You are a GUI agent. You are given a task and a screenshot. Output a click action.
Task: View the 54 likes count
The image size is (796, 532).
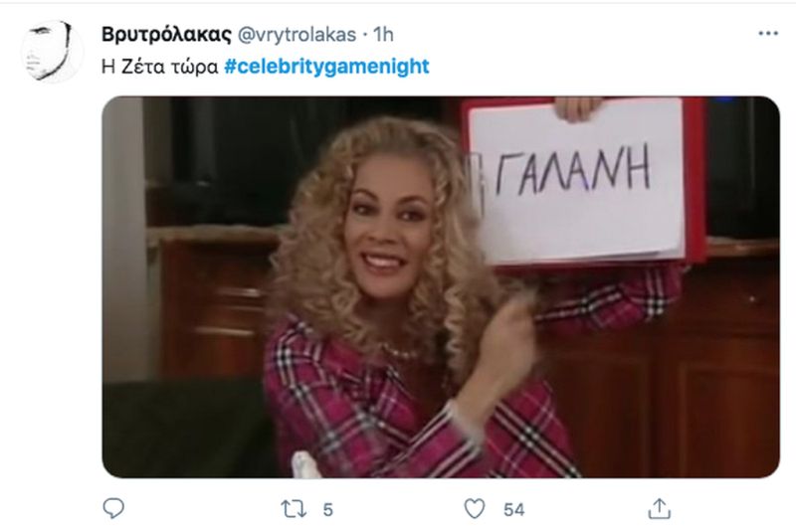coord(513,509)
